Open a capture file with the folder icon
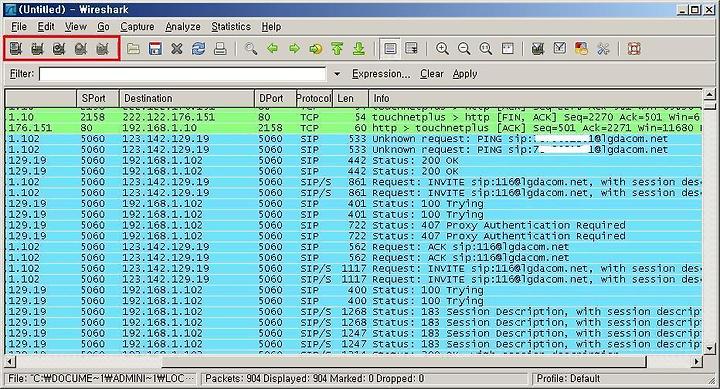Screen dimensions: 720x389 click(x=134, y=48)
